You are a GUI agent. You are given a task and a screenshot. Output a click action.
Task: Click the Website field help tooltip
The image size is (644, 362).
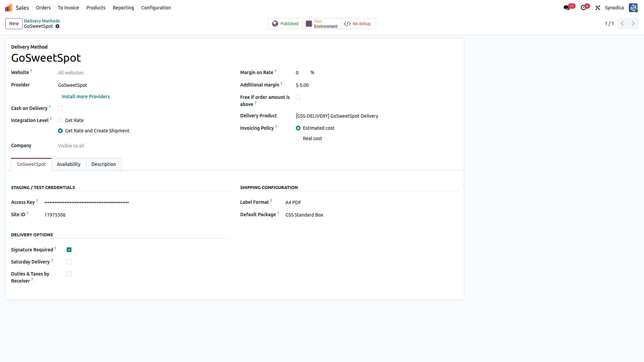click(31, 71)
